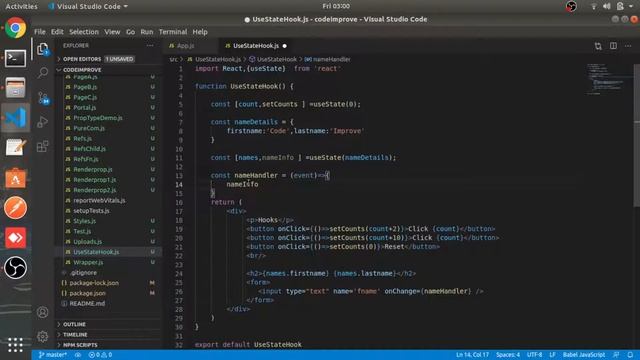This screenshot has height=360, width=640.
Task: Expand the NPM Scripts section
Action: (80, 345)
